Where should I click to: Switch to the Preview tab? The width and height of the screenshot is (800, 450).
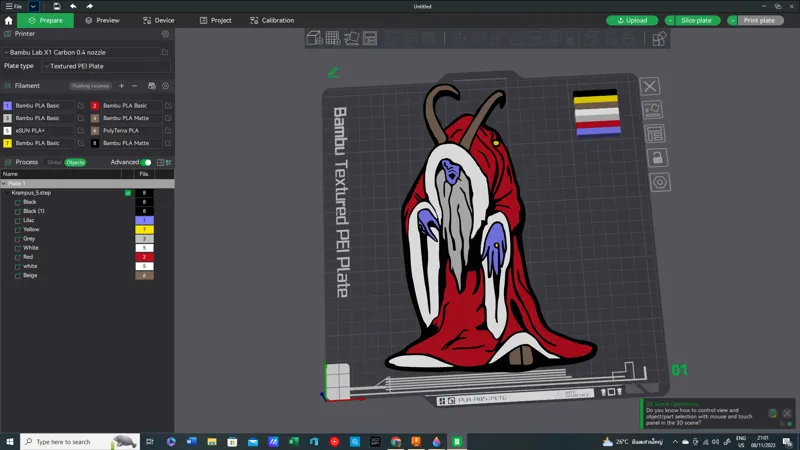103,20
